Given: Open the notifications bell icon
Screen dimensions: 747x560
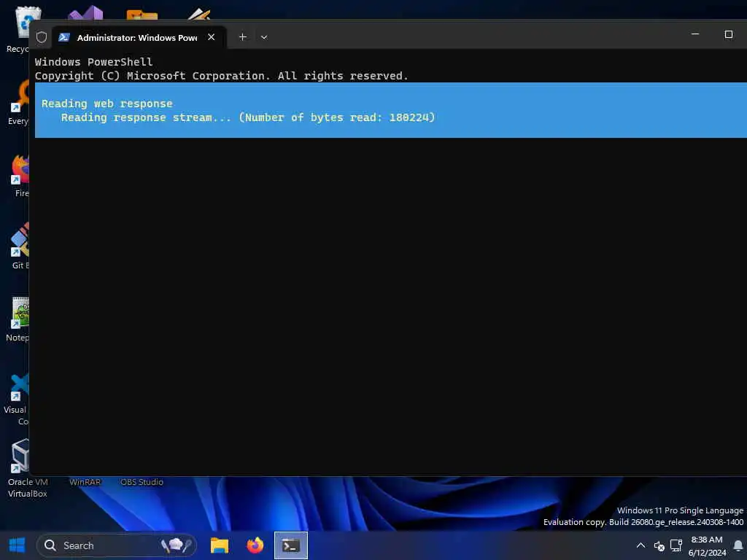Looking at the screenshot, I should [738, 545].
